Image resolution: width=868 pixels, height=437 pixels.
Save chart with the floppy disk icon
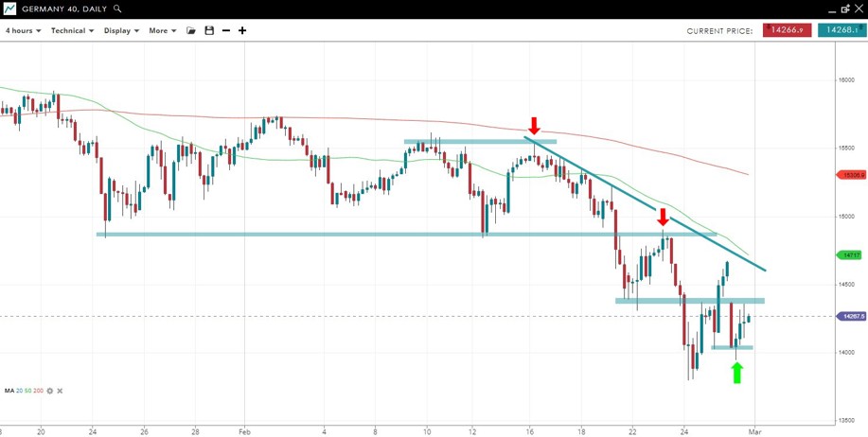(x=209, y=30)
